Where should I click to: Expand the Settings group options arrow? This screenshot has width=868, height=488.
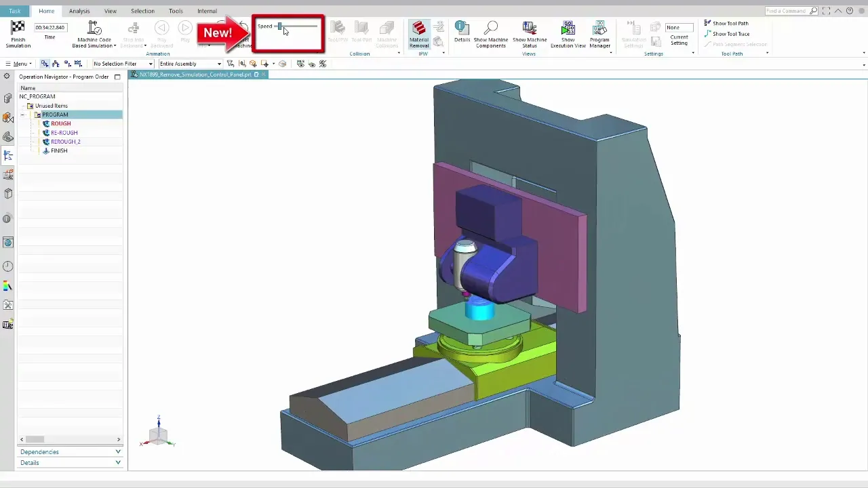click(x=693, y=54)
